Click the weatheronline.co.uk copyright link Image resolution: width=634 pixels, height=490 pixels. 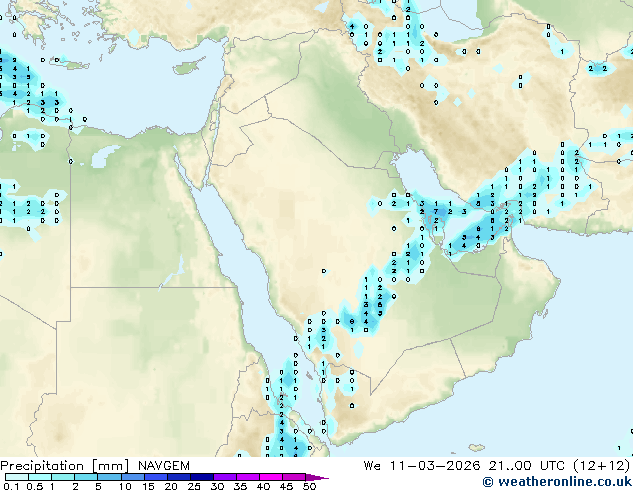pos(557,482)
